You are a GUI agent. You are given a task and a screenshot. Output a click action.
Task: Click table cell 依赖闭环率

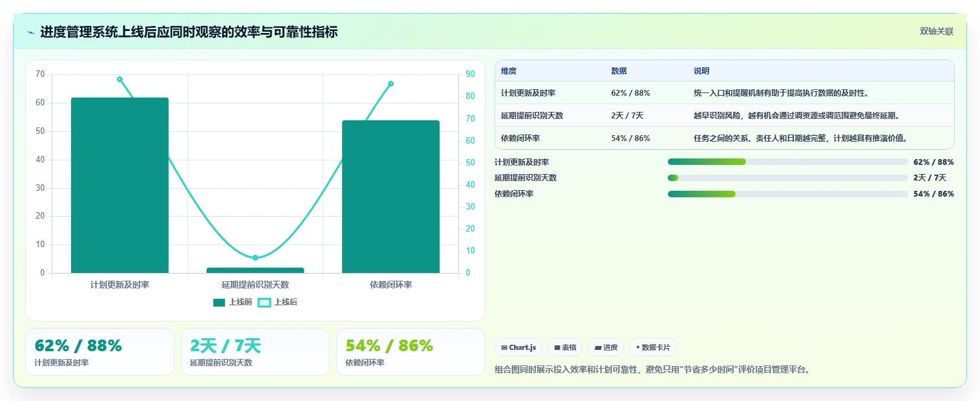[520, 138]
